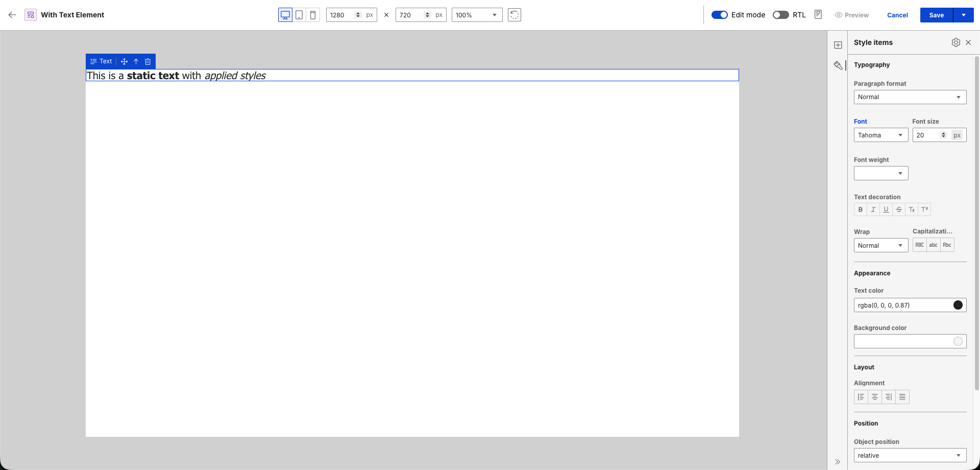The width and height of the screenshot is (980, 470).
Task: Rotate the canvas orientation
Action: (x=514, y=15)
